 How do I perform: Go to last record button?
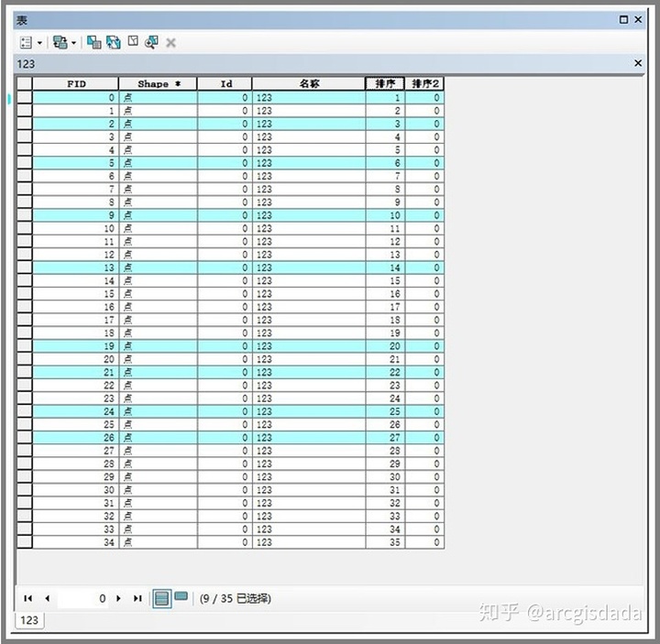[137, 598]
